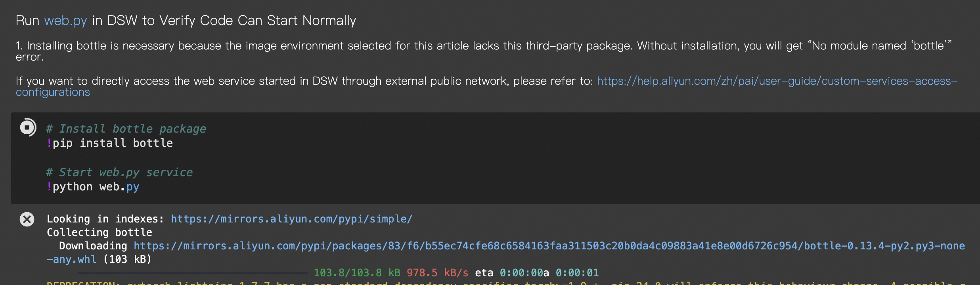Select the 'Run web.py in DSW' heading
The image size is (980, 285).
[186, 21]
